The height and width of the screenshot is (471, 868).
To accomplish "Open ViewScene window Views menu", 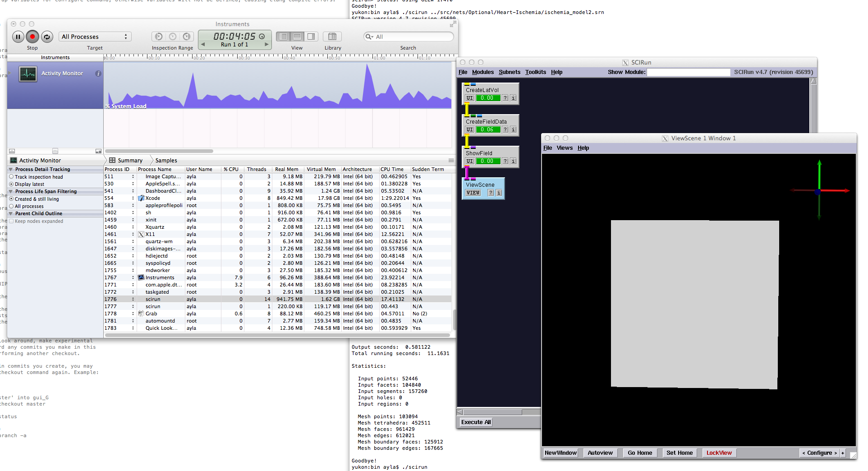I will point(565,148).
